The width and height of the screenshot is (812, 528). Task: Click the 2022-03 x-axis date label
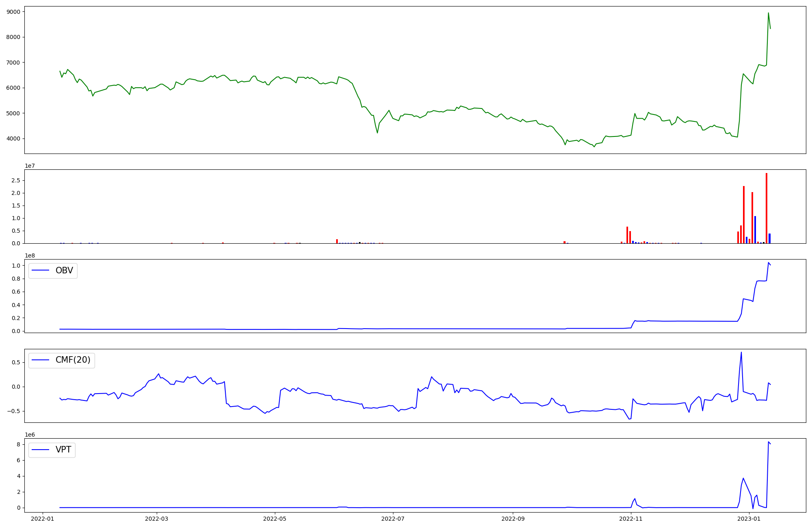tap(156, 519)
